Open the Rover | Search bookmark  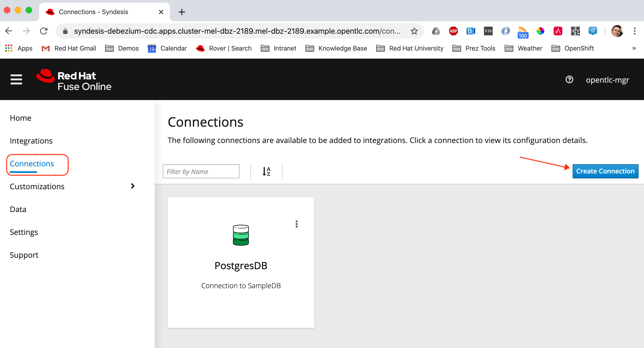point(224,48)
